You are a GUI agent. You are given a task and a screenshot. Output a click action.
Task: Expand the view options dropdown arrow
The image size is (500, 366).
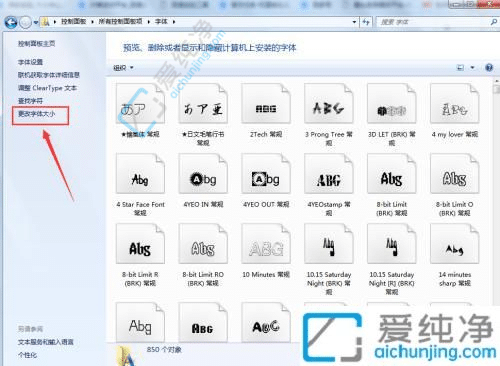pyautogui.click(x=472, y=68)
